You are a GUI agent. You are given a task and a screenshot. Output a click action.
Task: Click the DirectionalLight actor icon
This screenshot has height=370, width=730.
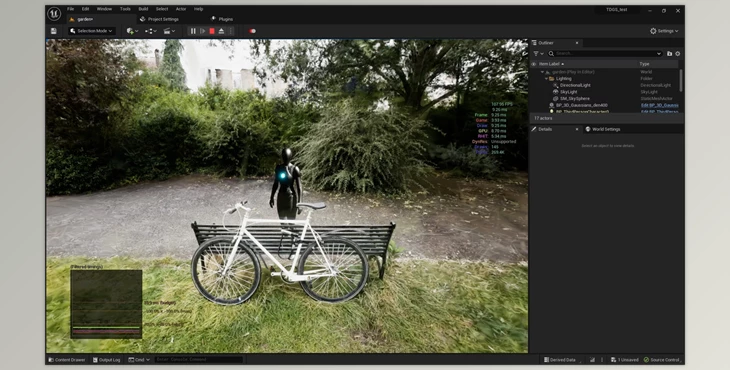click(555, 86)
